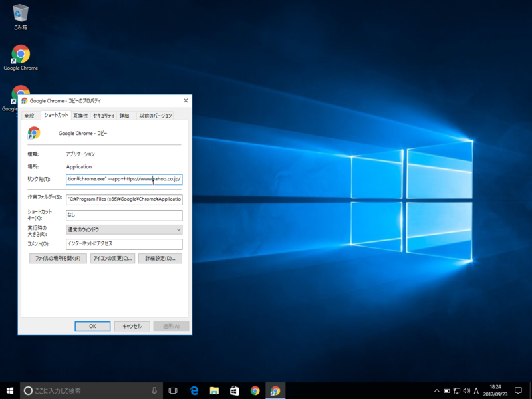
Task: Click the Application location text
Action: click(x=79, y=167)
